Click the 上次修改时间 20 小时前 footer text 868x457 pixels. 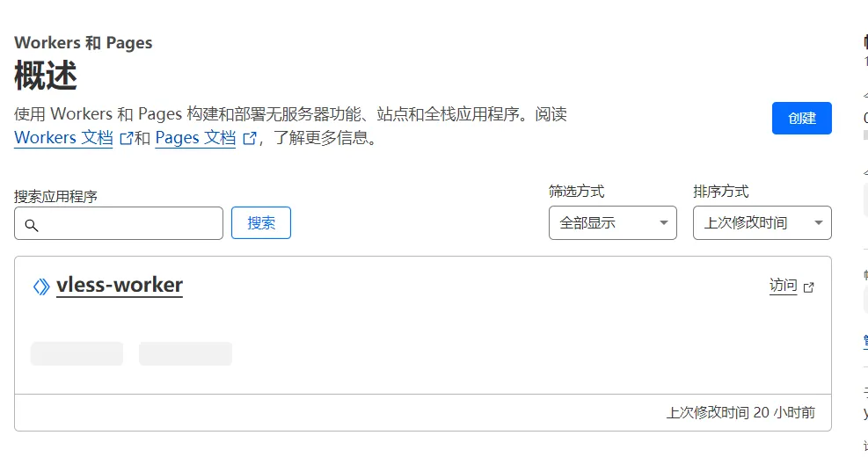[740, 412]
